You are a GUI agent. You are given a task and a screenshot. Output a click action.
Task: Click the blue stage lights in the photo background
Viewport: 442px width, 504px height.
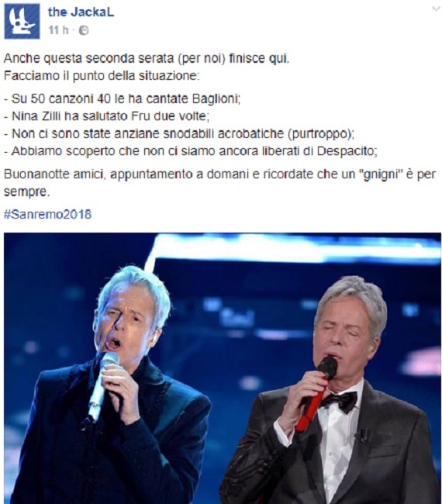(295, 249)
